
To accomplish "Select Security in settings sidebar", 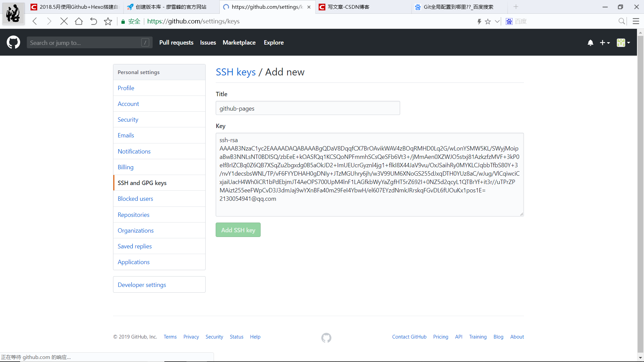I will 128,120.
